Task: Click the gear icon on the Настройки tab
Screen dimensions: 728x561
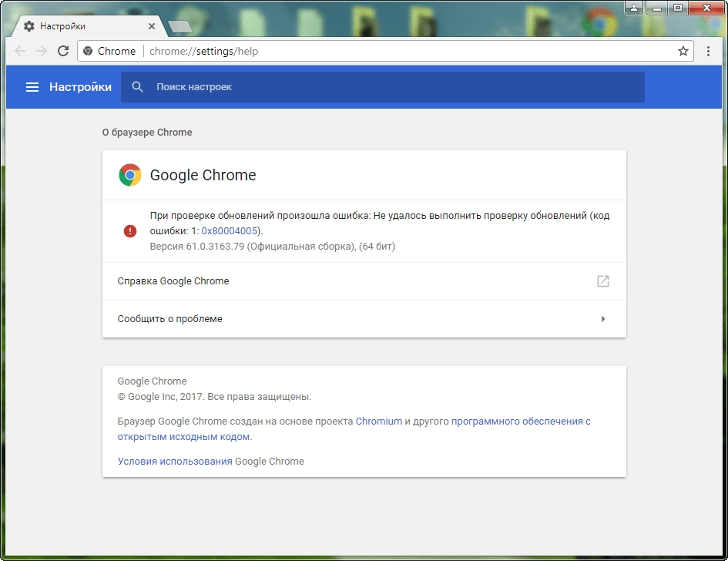Action: [29, 26]
